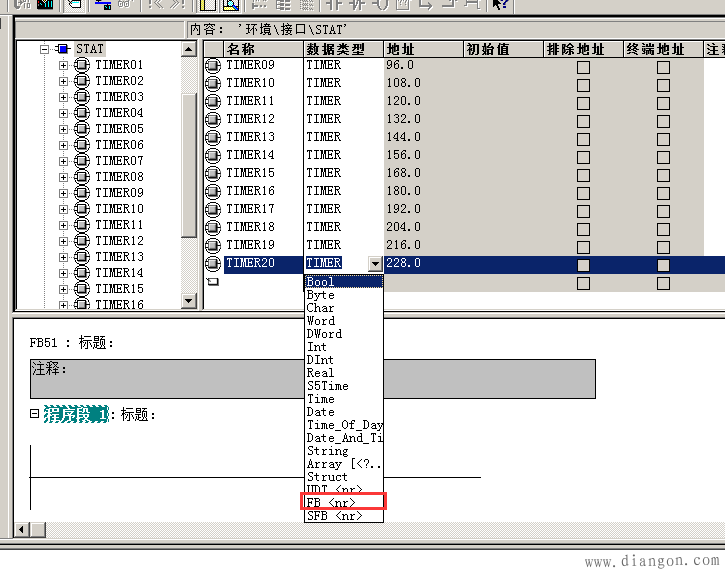Tick the 排除地址 checkbox for TIMER09
Viewport: 725px width, 575px height.
(x=584, y=67)
